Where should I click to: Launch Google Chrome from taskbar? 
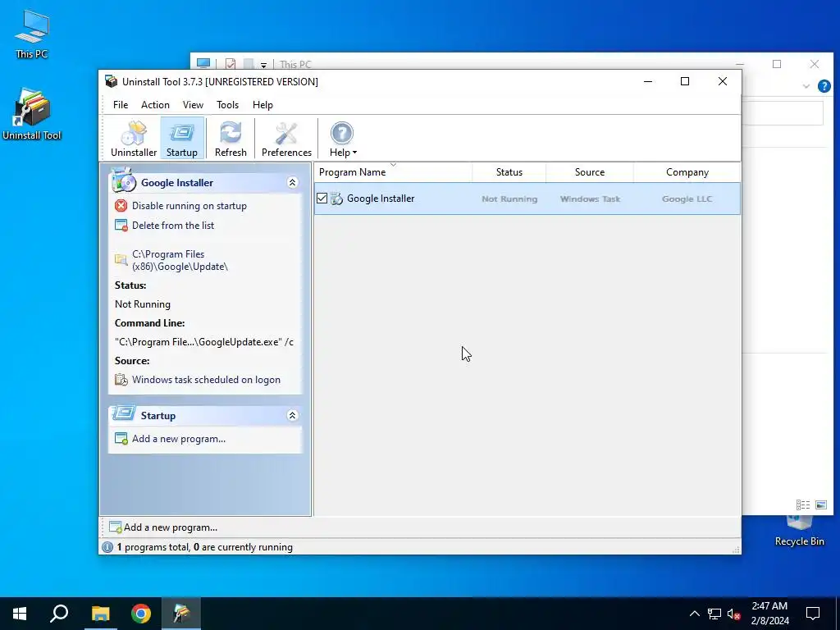click(141, 614)
